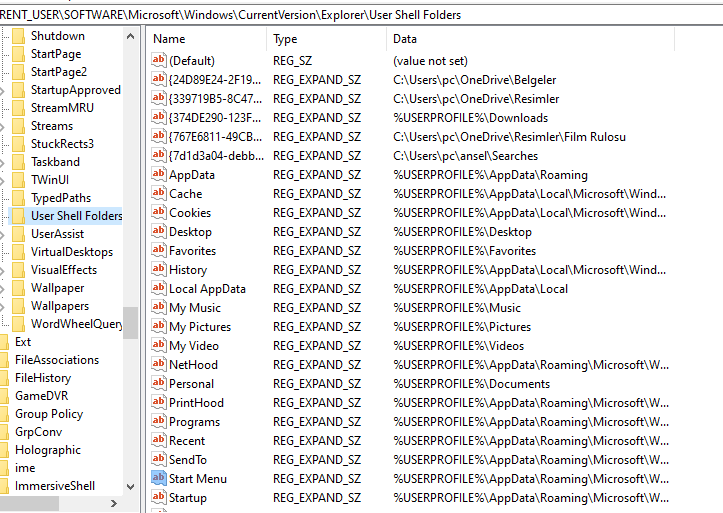Screen dimensions: 723x513
Task: Click the string icon of Startup value
Action: pos(158,497)
